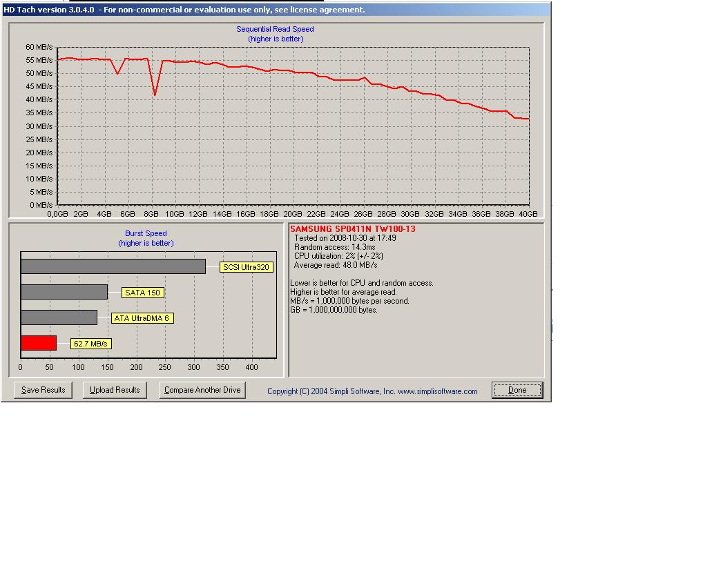Viewport: 703px width, 588px height.
Task: Click the Burst Speed chart title
Action: pos(146,233)
